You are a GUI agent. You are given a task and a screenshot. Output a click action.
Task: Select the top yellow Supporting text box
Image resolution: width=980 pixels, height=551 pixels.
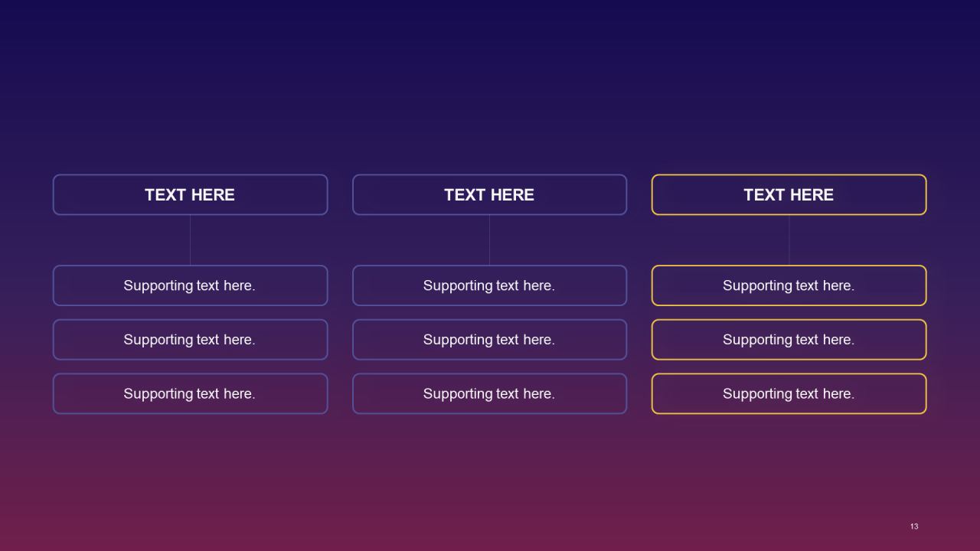tap(789, 285)
